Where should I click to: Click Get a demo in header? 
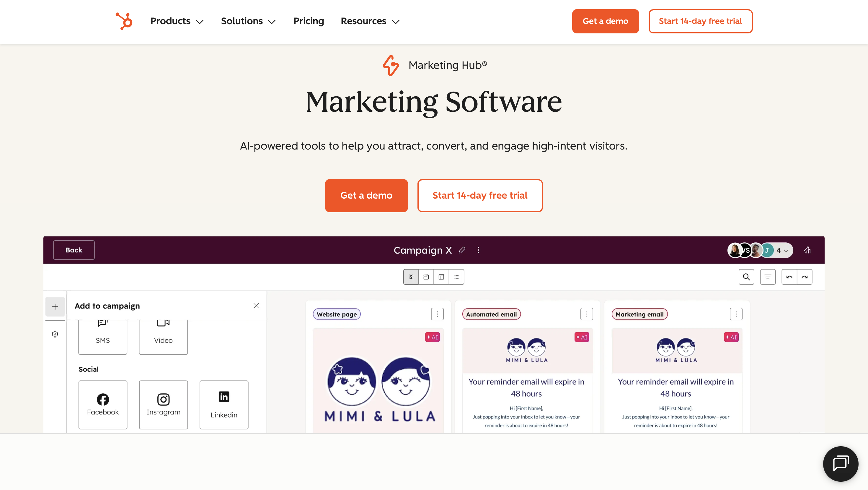[606, 21]
